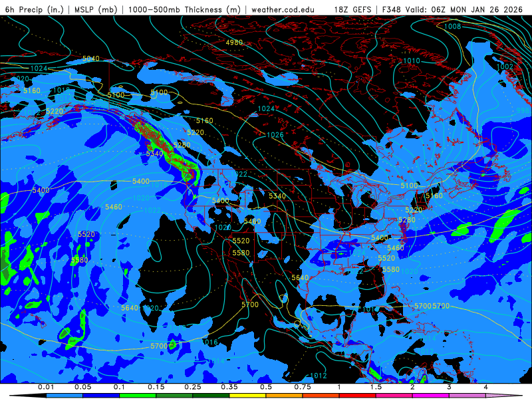Click the 'F348 Valid: 06Z MON JAN 26 2026' text
Screen dimensions: 532x399
click(452, 9)
